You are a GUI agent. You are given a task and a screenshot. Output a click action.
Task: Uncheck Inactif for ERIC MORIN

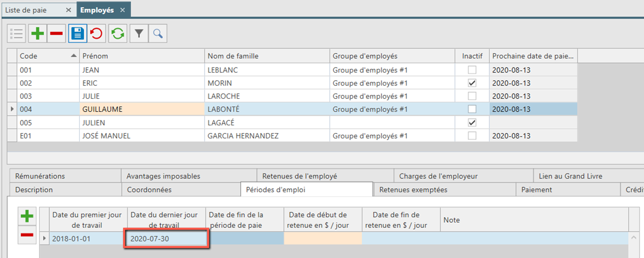click(472, 83)
